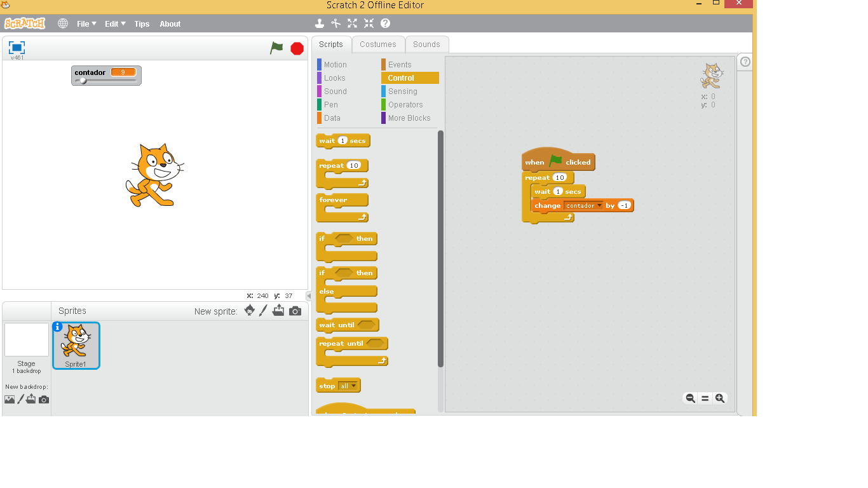
Task: Select the Duplicate stamp tool
Action: (320, 24)
